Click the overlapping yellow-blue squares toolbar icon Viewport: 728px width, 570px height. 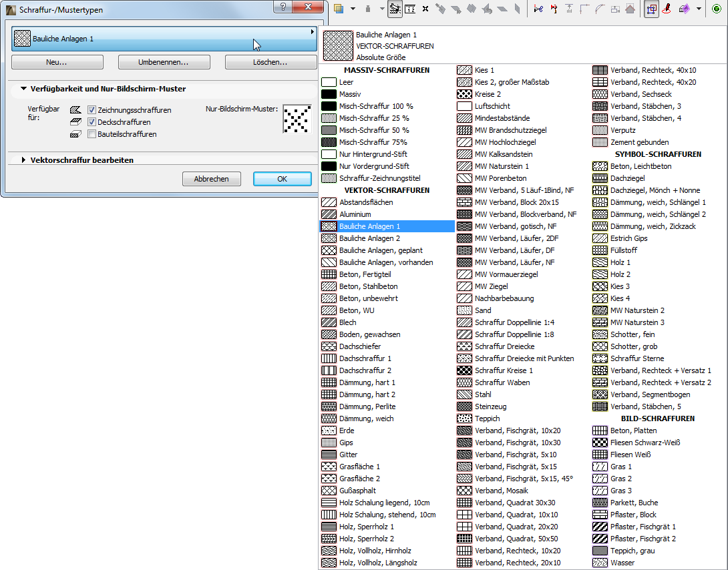pos(339,9)
